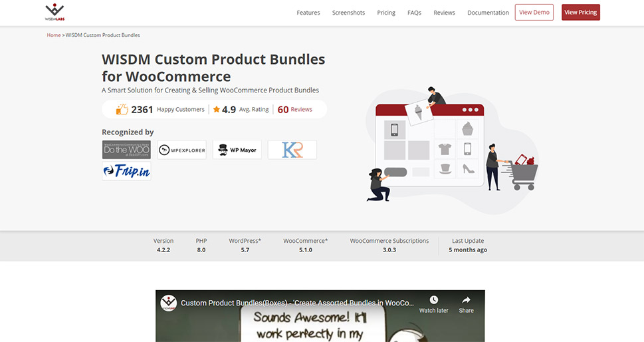The image size is (644, 342).
Task: Click the cupcake icon in illustration
Action: [x=467, y=128]
